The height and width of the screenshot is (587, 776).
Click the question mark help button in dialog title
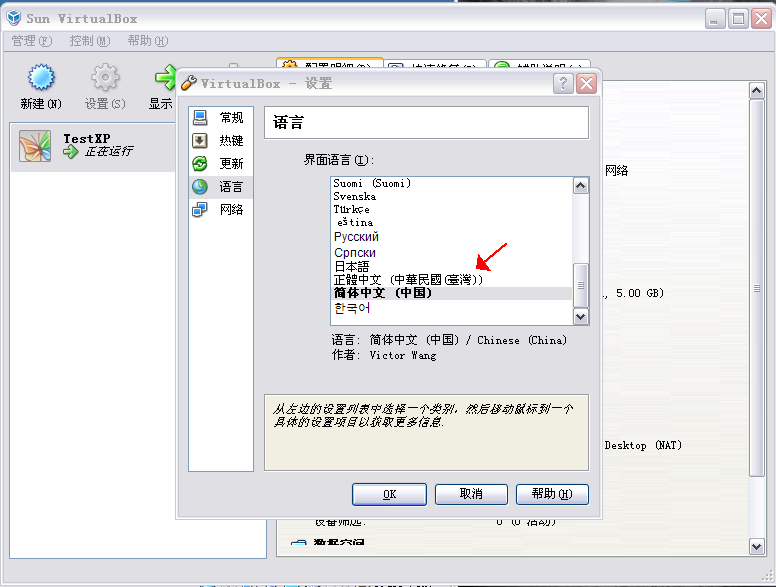563,84
